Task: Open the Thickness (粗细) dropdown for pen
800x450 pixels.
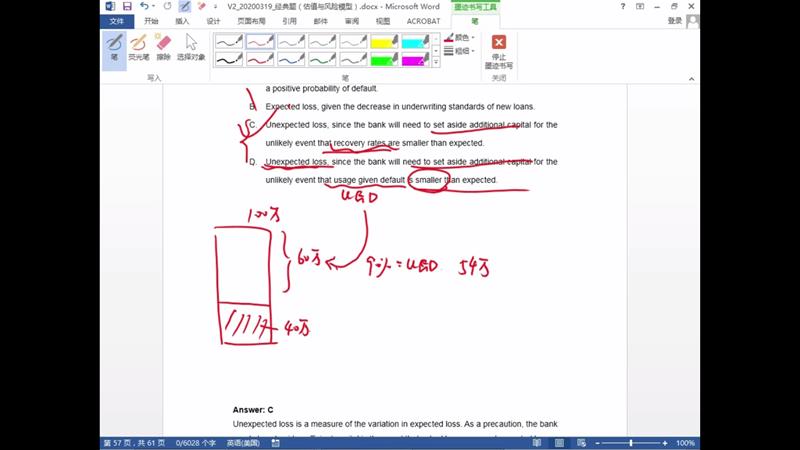Action: [460, 51]
